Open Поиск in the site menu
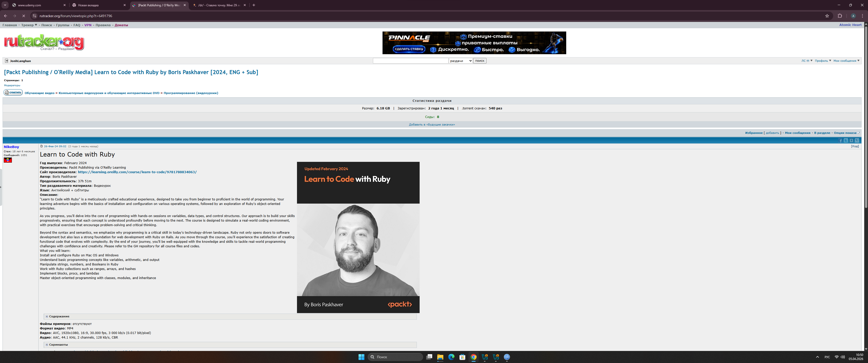Screen dimensions: 868x363 tap(47, 25)
